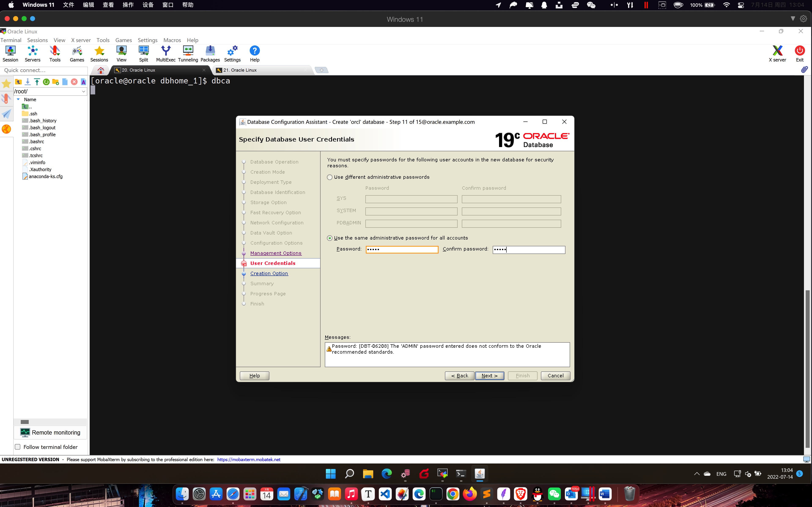Image resolution: width=812 pixels, height=507 pixels.
Task: Open the /root/ path dropdown
Action: (x=83, y=91)
